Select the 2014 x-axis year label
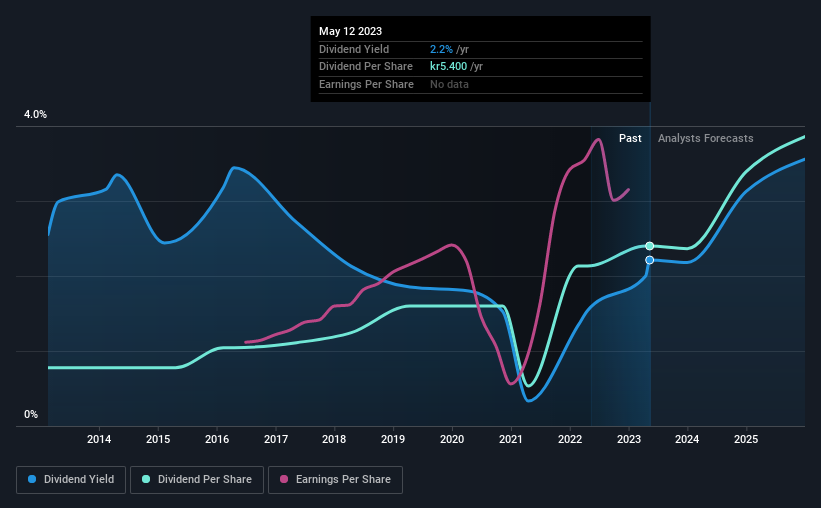 coord(99,439)
